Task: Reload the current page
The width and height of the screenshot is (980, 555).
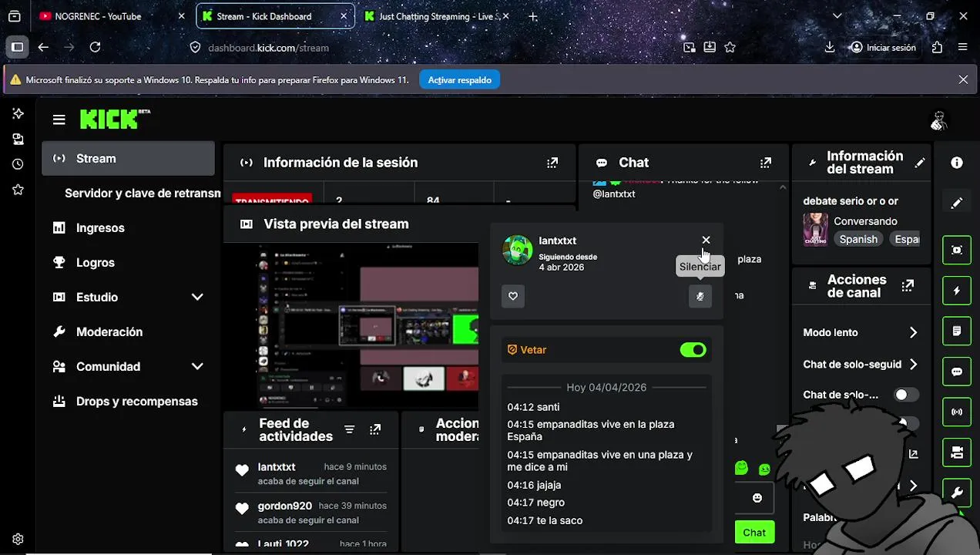Action: [x=95, y=47]
